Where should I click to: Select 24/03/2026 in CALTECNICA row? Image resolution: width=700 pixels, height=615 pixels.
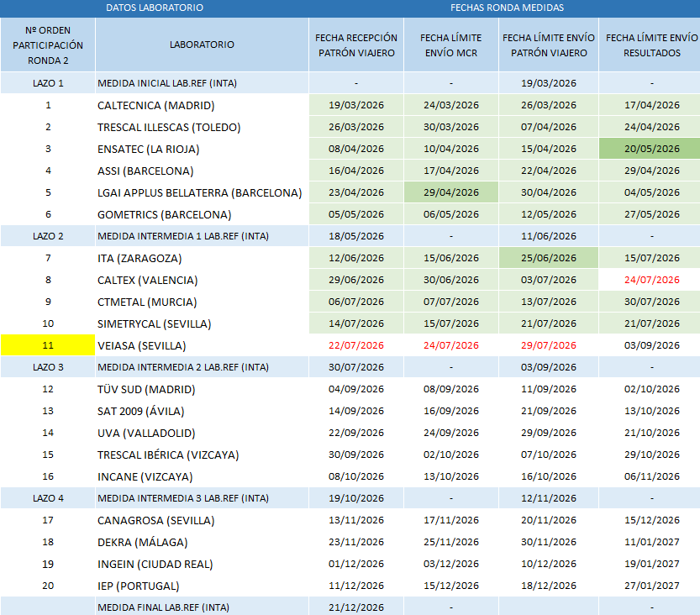[x=451, y=105]
